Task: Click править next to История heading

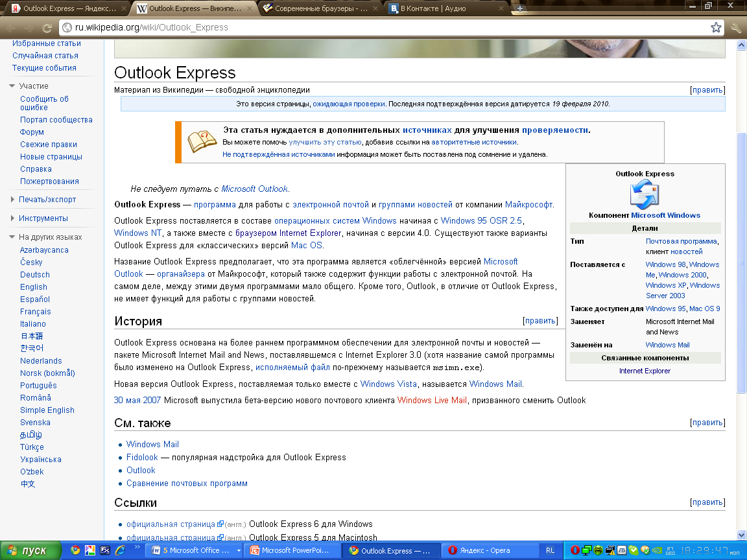Action: tap(540, 320)
